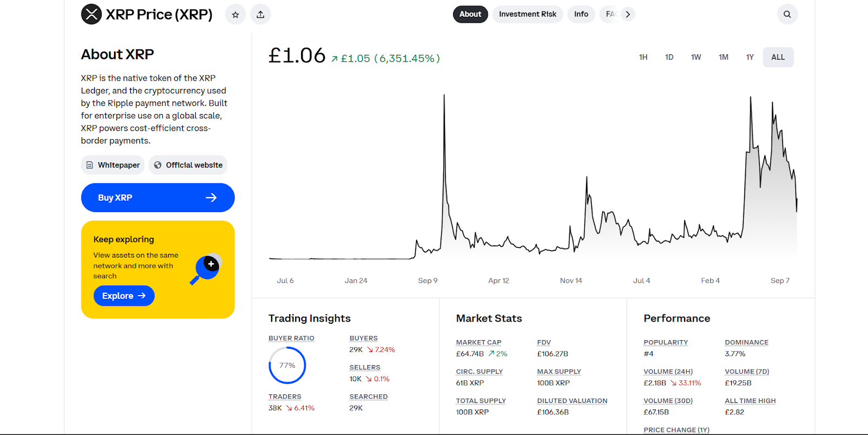The image size is (868, 435).
Task: Open the share icon next to the star
Action: pos(260,14)
